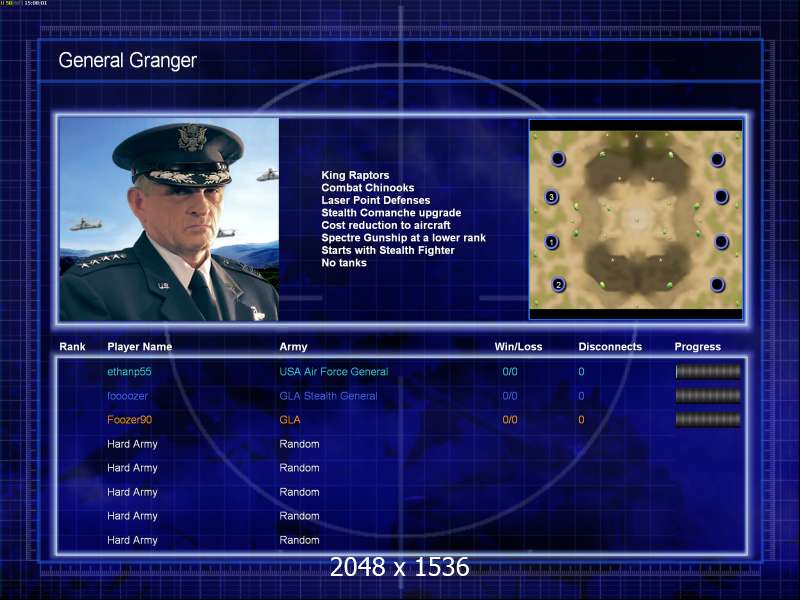The height and width of the screenshot is (600, 800).
Task: Select player foooozer
Action: click(128, 396)
